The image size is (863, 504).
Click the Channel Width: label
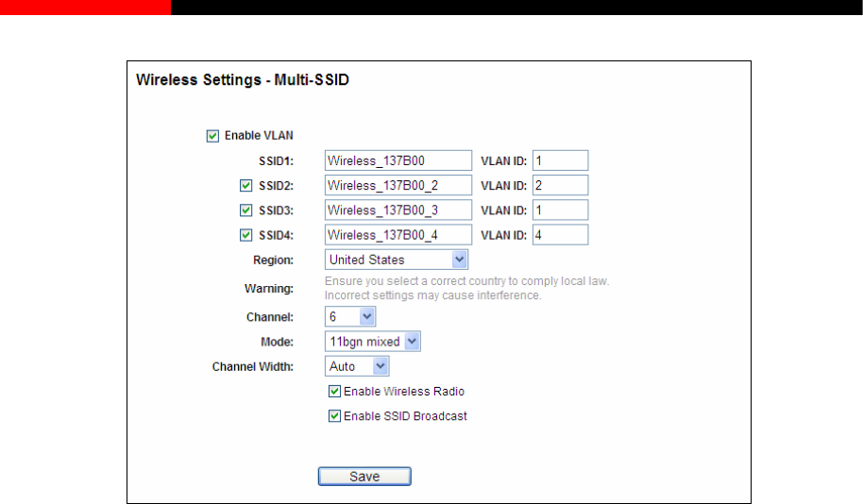pos(253,367)
